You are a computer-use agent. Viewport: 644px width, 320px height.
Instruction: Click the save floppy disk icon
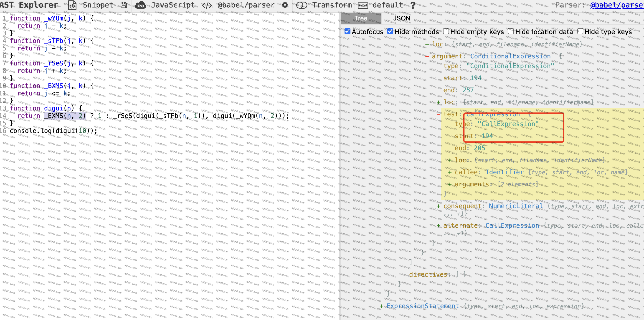(124, 5)
